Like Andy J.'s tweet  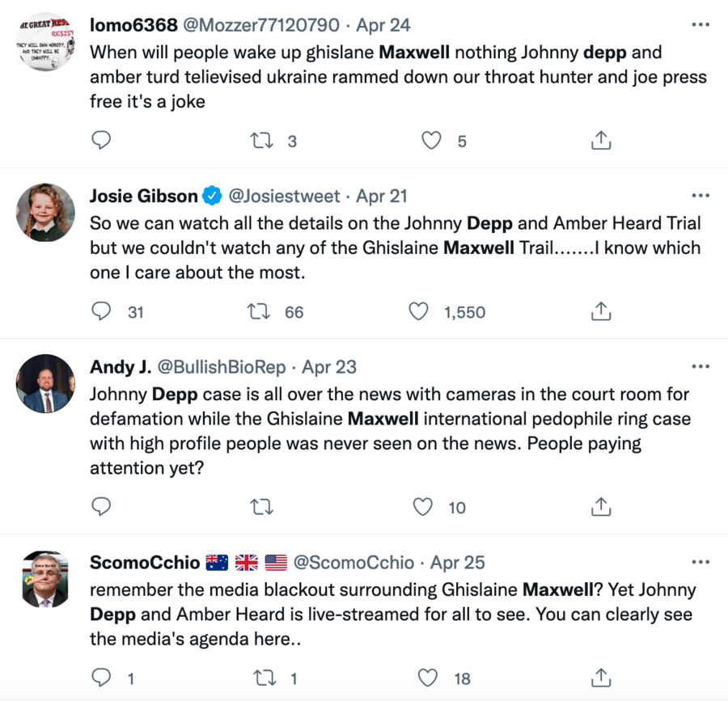[423, 507]
